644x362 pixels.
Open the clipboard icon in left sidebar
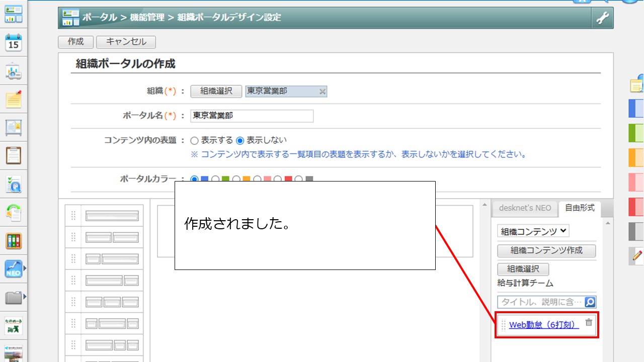click(x=14, y=156)
